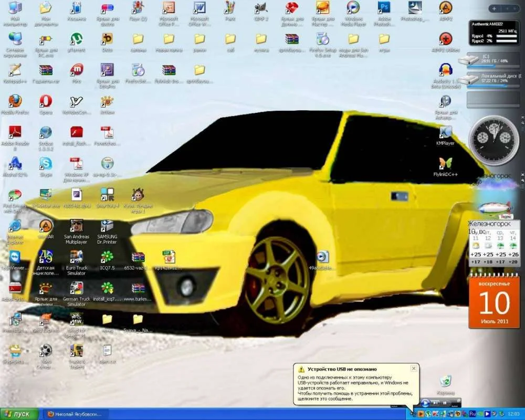Launch KMPlayer from the desktop

point(445,133)
